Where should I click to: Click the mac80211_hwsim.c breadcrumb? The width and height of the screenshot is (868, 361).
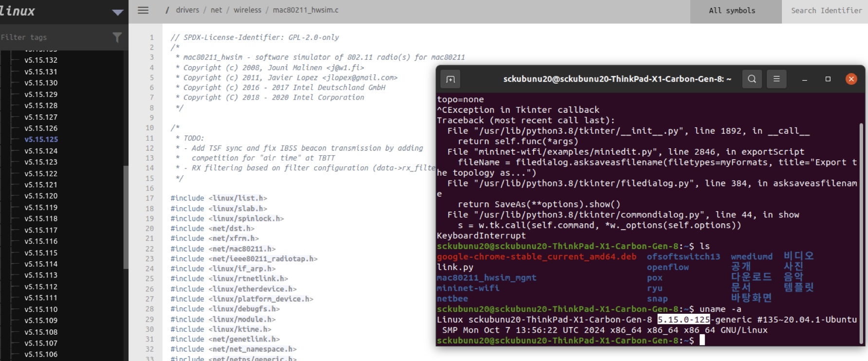click(x=306, y=10)
